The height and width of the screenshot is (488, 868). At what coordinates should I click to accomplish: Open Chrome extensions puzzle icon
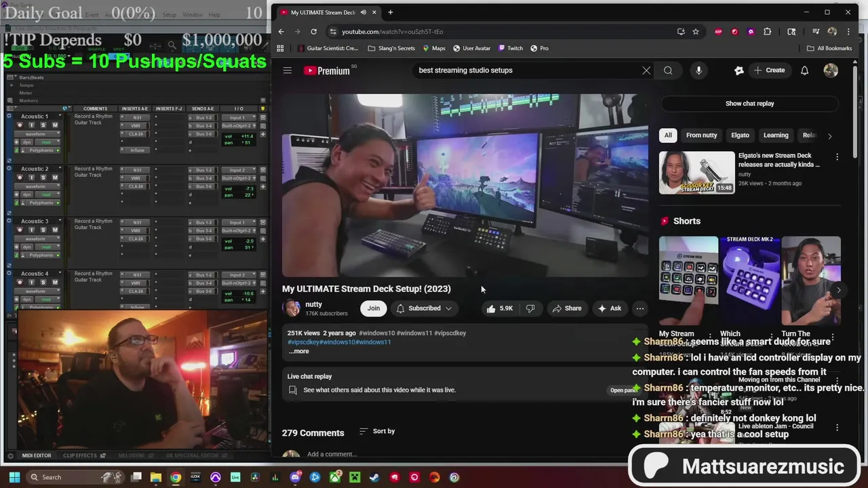(x=768, y=31)
